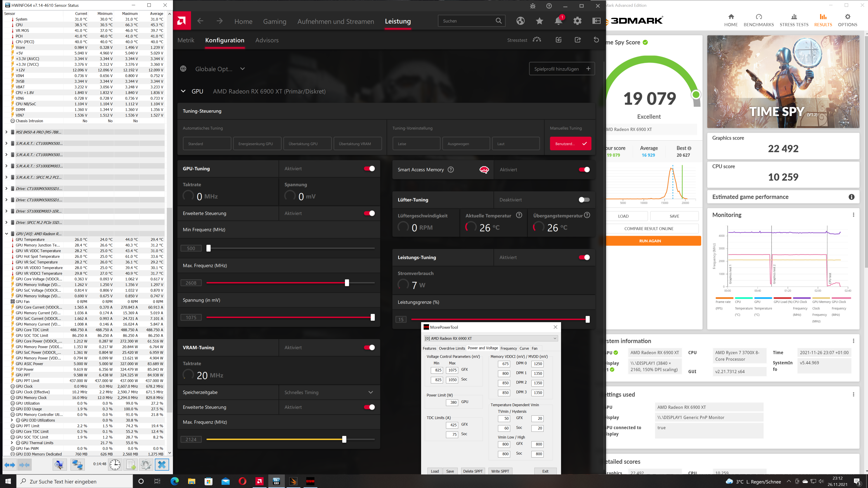
Task: Open the web browser globe icon
Action: [x=520, y=21]
